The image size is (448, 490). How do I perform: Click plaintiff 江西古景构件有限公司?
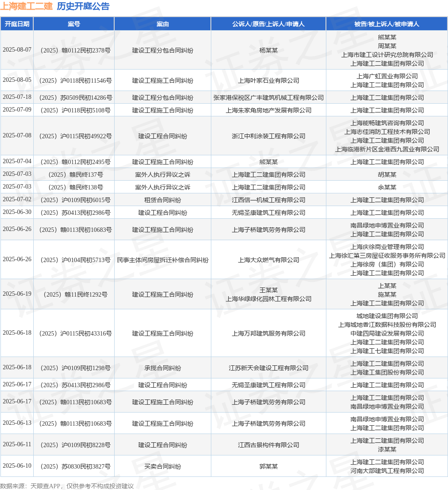268,445
